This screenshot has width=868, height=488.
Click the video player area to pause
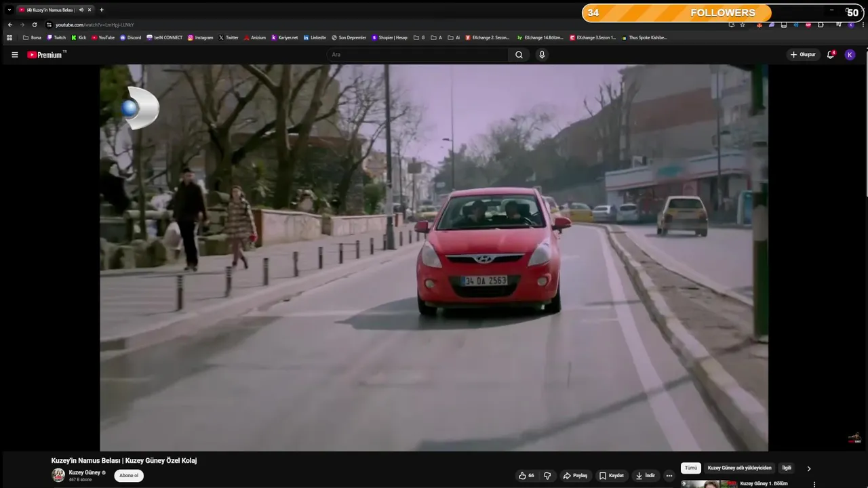[x=434, y=258]
